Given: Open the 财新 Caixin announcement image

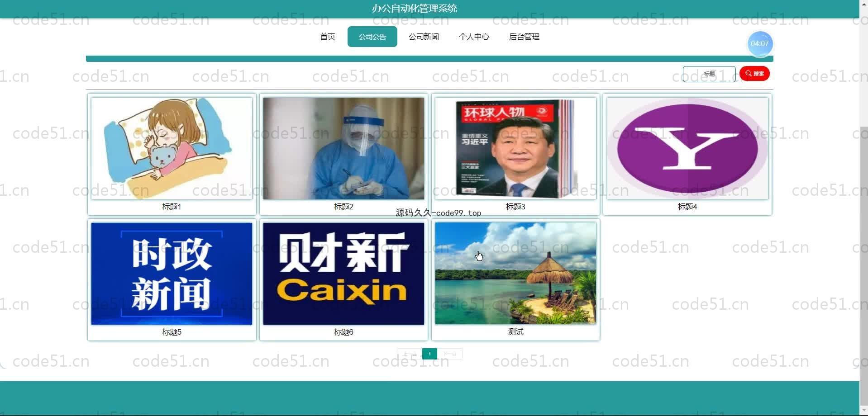Looking at the screenshot, I should (x=343, y=274).
